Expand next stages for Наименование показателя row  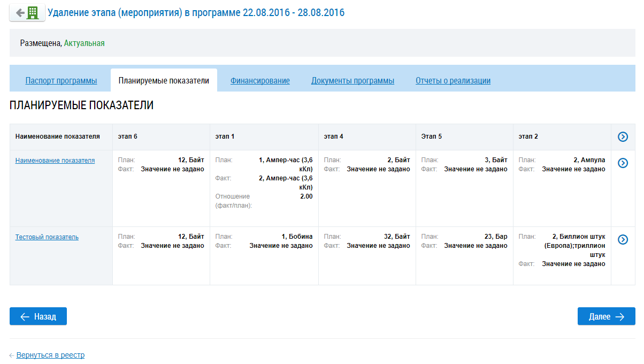(623, 163)
